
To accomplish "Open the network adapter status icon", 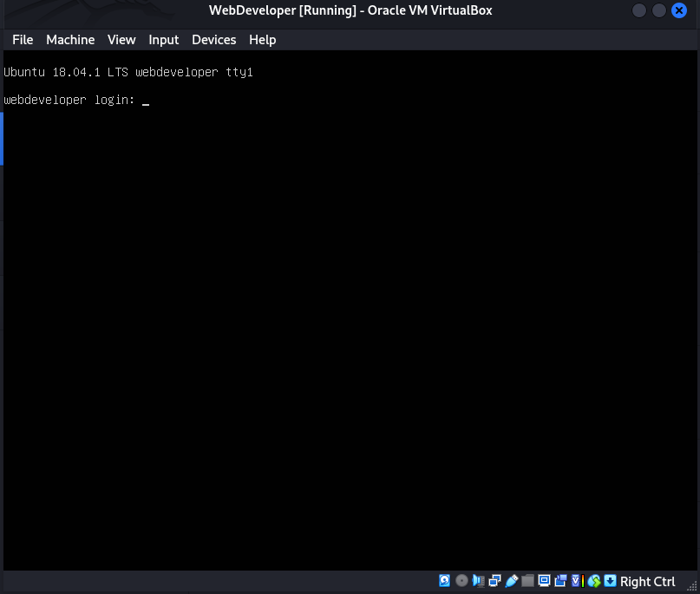I will (494, 580).
